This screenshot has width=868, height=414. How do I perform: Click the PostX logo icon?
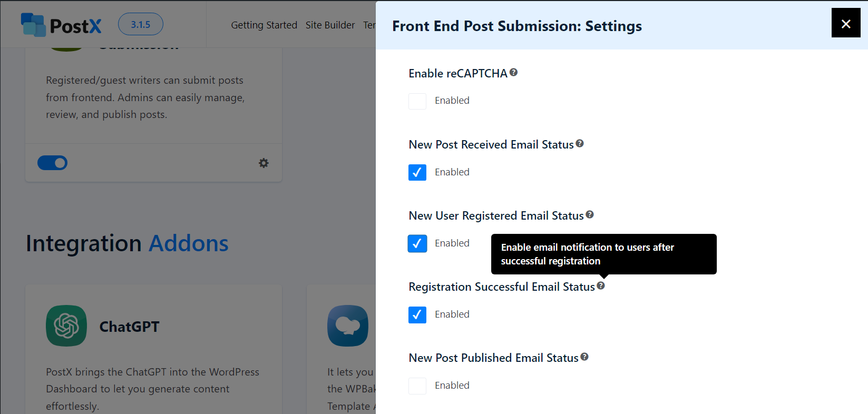pos(32,24)
